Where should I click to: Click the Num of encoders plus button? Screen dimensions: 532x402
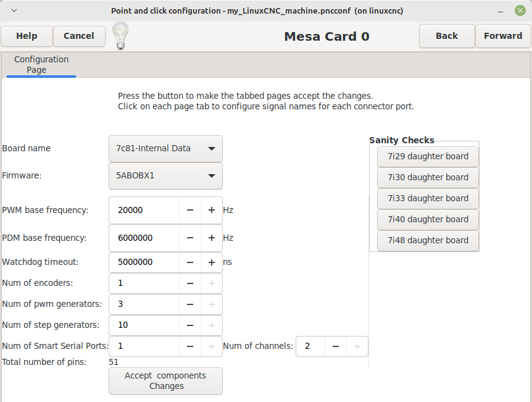211,283
